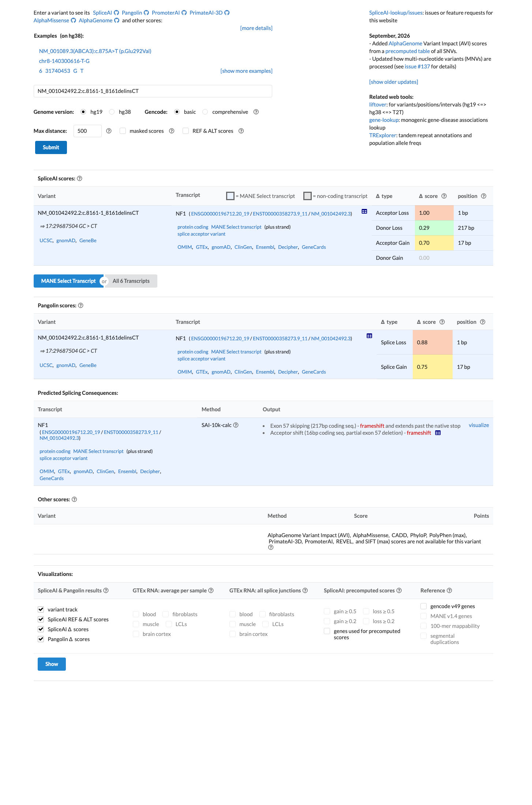532x805 pixels.
Task: Click the help icon next to Pangolin scores heading
Action: coord(81,306)
